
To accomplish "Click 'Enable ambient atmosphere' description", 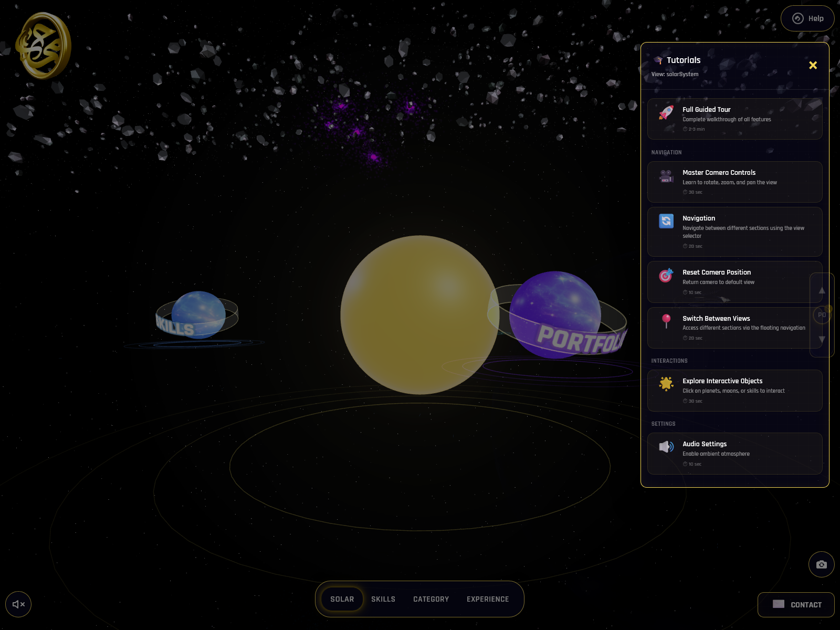I will click(x=716, y=454).
